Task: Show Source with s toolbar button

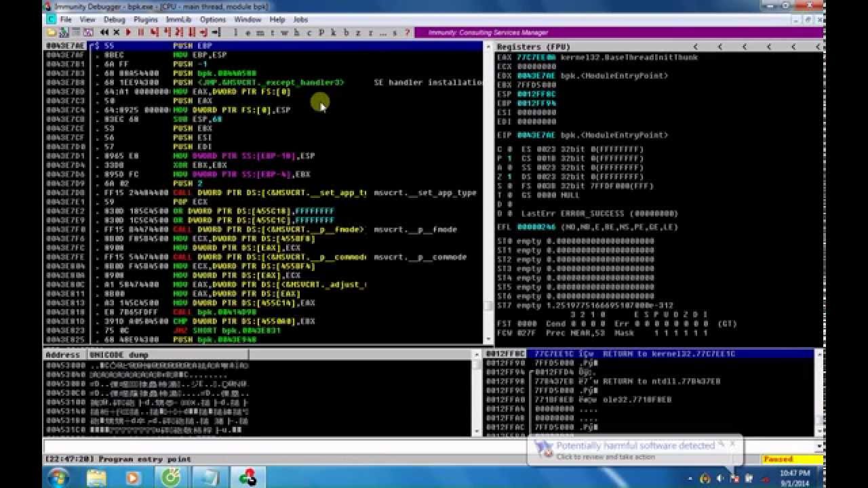Action: click(394, 33)
